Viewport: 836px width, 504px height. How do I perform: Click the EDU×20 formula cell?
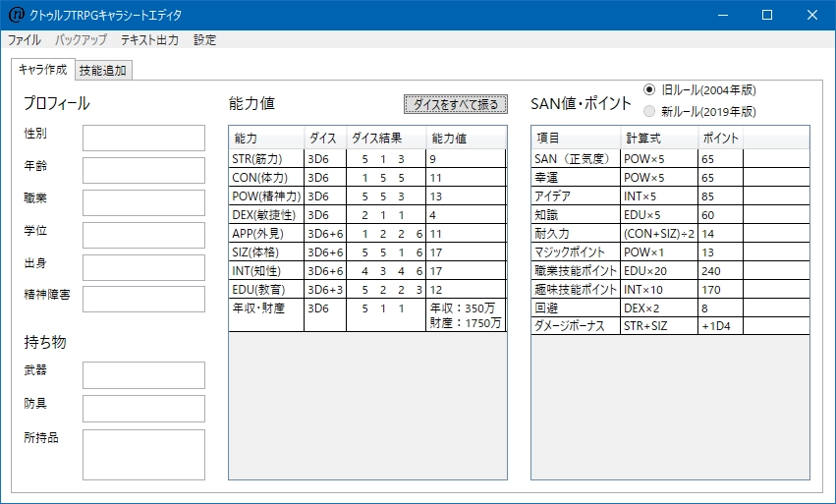coord(659,271)
